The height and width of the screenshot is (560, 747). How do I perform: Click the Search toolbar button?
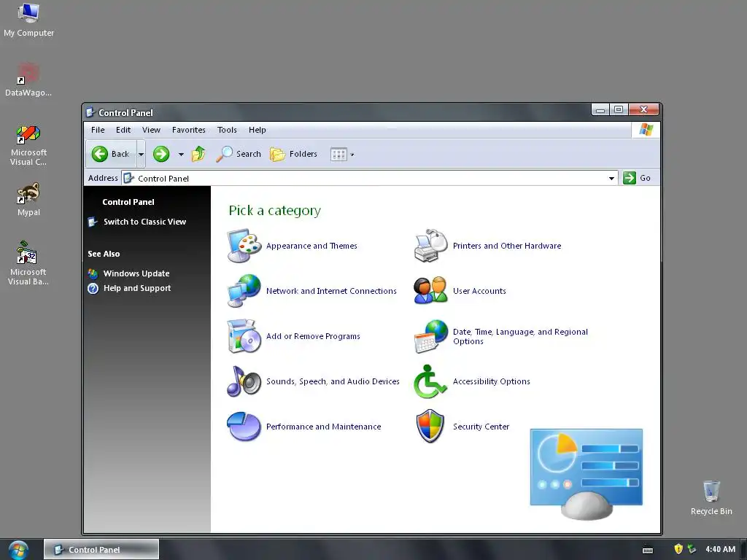tap(239, 154)
